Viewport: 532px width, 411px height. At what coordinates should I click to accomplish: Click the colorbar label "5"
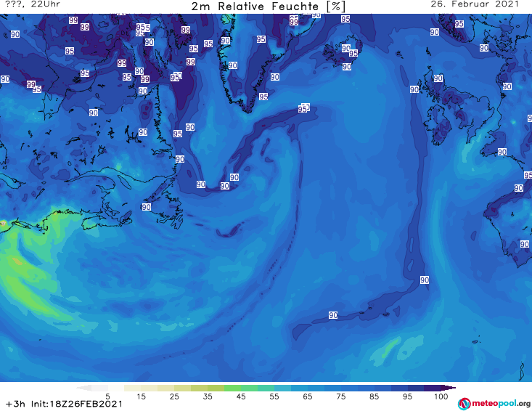(107, 396)
